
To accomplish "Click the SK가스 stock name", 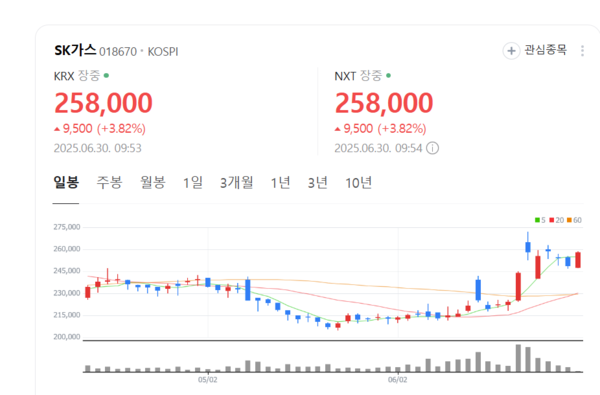I will click(x=75, y=50).
